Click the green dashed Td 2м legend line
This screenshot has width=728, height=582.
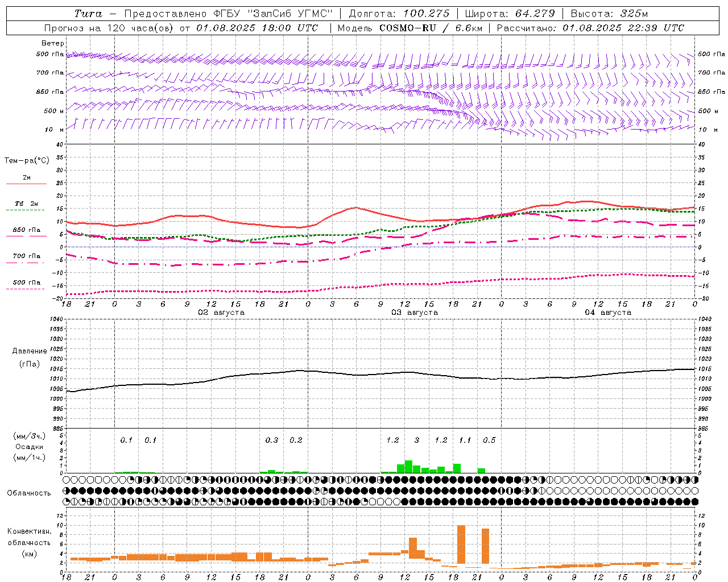pyautogui.click(x=25, y=210)
